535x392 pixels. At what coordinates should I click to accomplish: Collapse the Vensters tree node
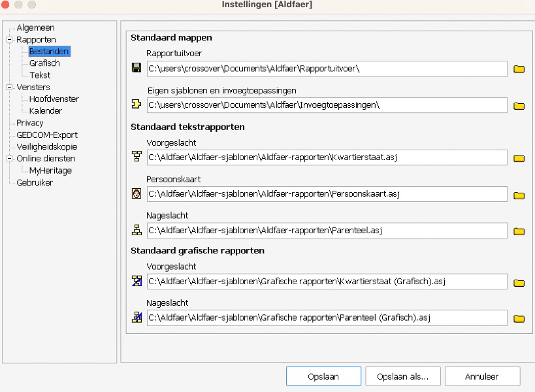pos(9,88)
